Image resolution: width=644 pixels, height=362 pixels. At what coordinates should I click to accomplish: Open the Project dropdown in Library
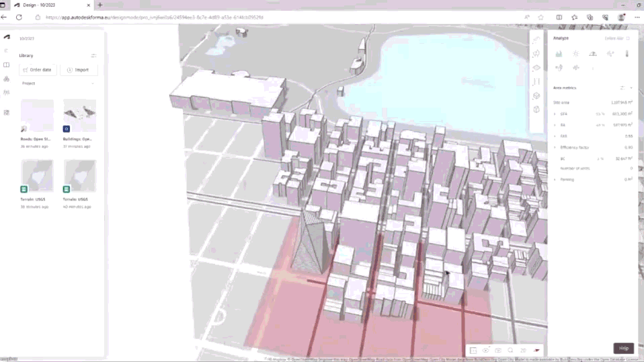point(93,83)
